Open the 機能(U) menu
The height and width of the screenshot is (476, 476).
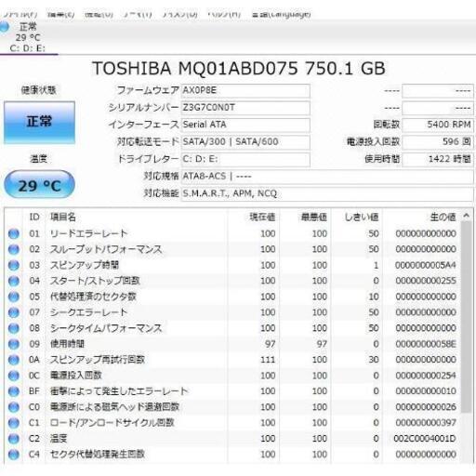pyautogui.click(x=99, y=14)
